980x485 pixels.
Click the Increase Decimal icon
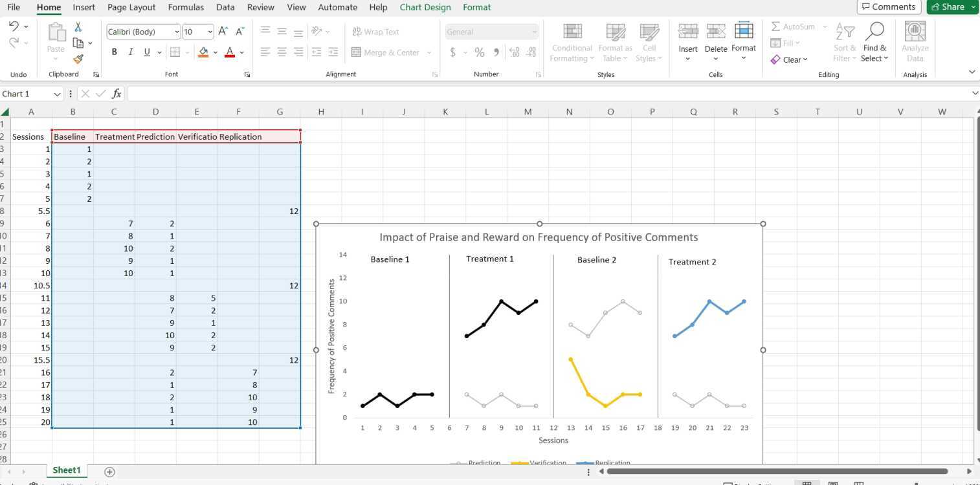[x=515, y=52]
